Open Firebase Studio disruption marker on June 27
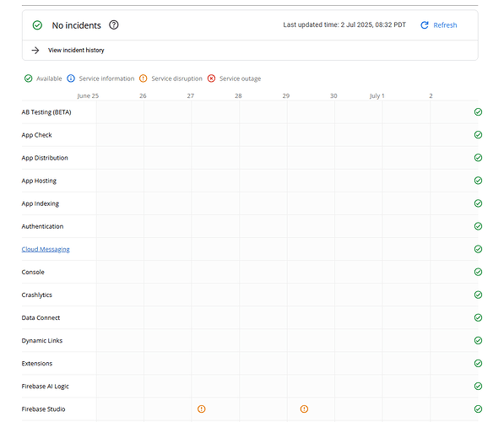 [202, 408]
